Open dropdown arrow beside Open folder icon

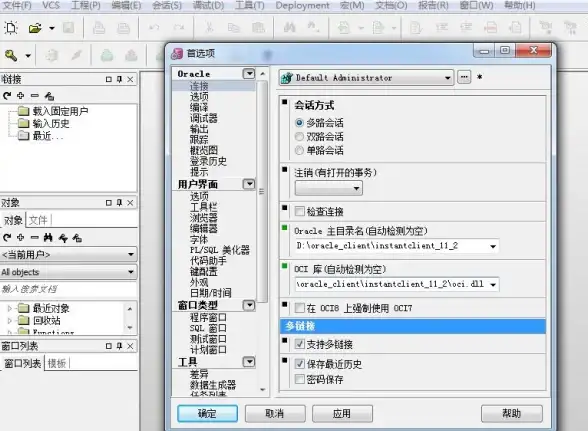52,28
